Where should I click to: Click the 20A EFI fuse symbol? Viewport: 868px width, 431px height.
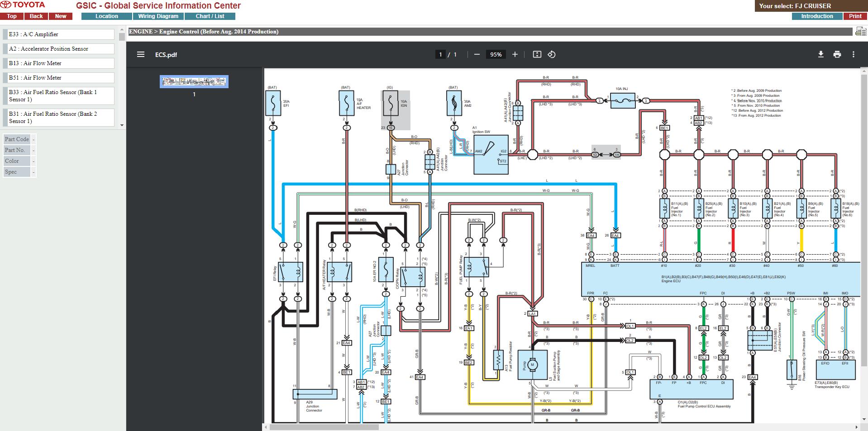coord(273,103)
